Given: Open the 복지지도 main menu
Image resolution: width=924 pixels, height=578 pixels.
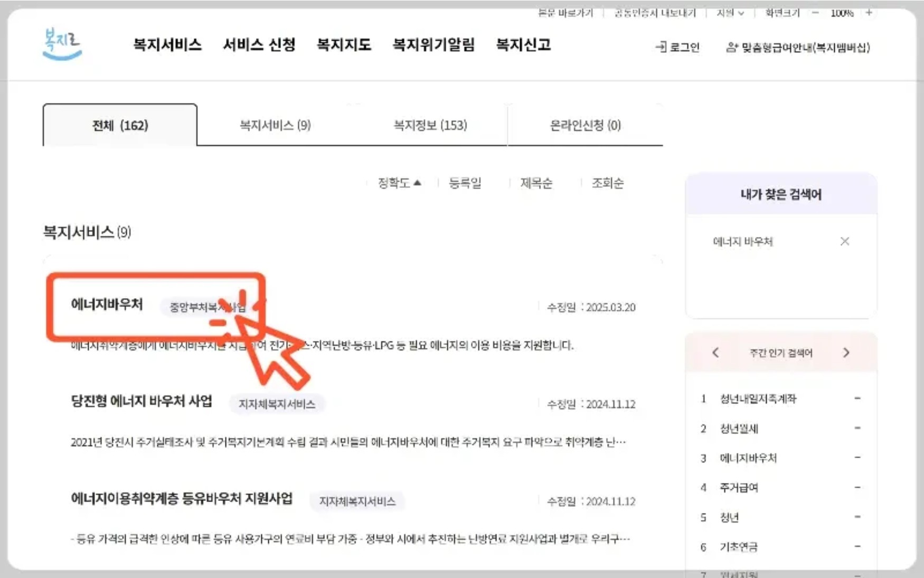Looking at the screenshot, I should [344, 45].
